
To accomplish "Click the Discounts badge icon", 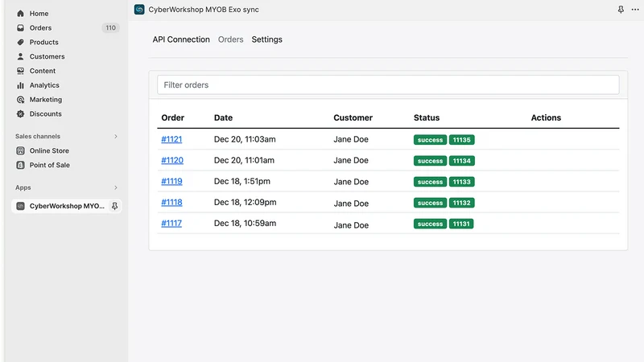I will [x=20, y=114].
